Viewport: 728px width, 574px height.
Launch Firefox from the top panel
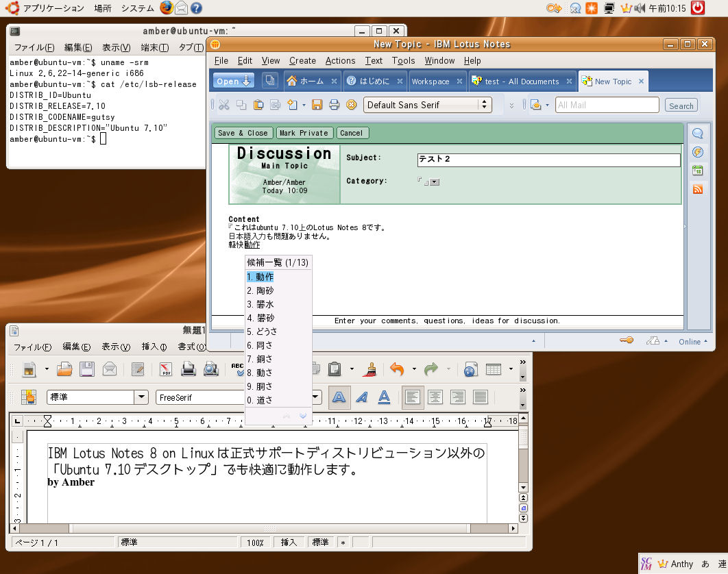(166, 8)
